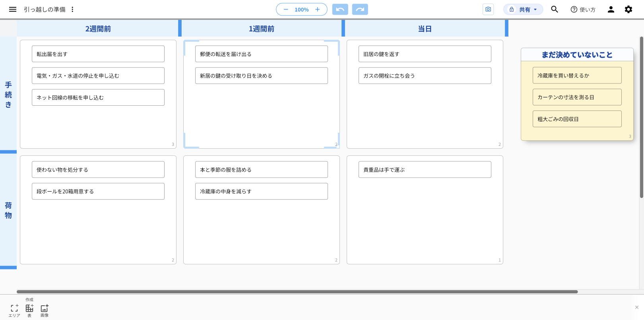Zoom out with the minus button

[285, 9]
